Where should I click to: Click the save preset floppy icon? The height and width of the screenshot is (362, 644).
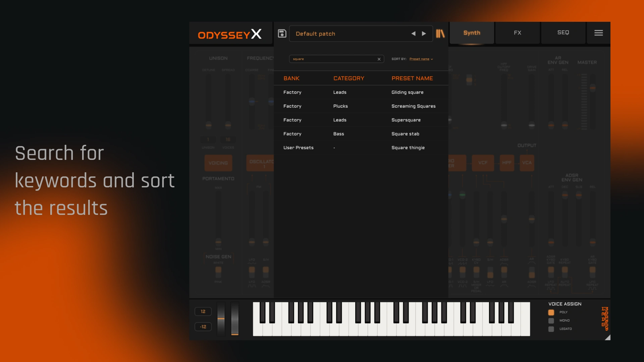tap(282, 34)
